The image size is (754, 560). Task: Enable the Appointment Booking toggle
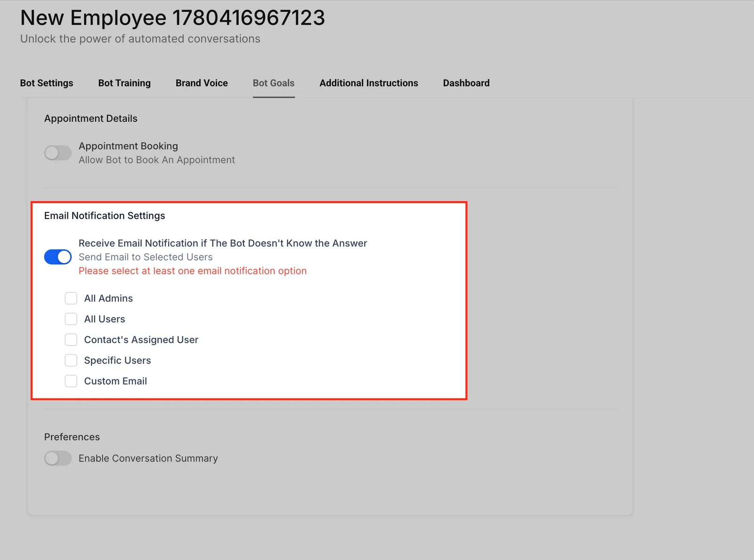(58, 153)
